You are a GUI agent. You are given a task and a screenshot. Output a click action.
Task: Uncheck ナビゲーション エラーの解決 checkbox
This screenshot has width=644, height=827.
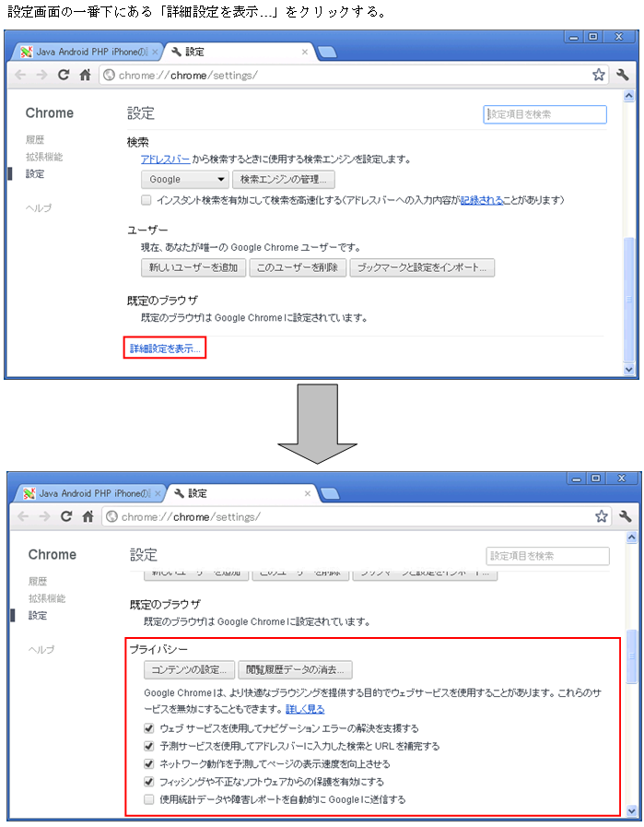point(148,728)
